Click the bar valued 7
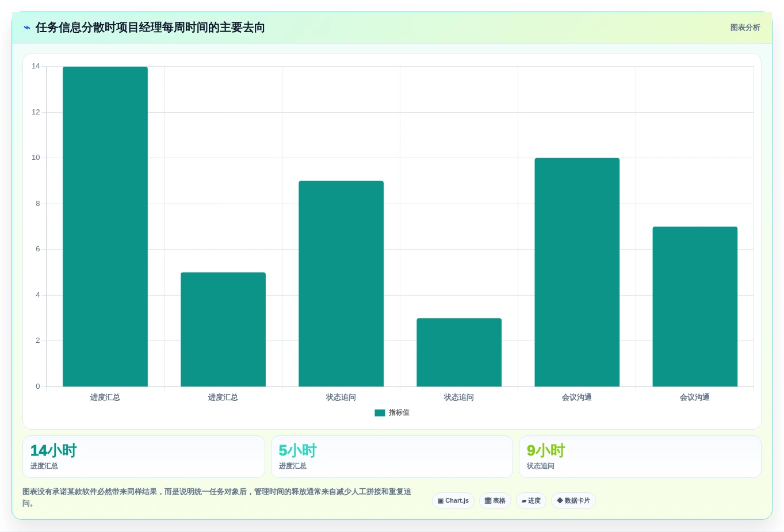Screen dimensions: 784x532 (695, 307)
